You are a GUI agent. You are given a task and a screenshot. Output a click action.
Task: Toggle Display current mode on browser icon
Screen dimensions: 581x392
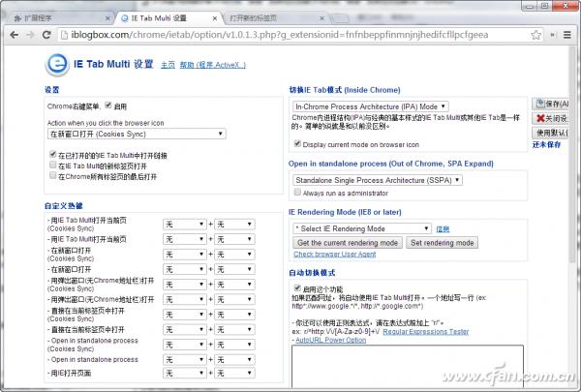click(297, 144)
